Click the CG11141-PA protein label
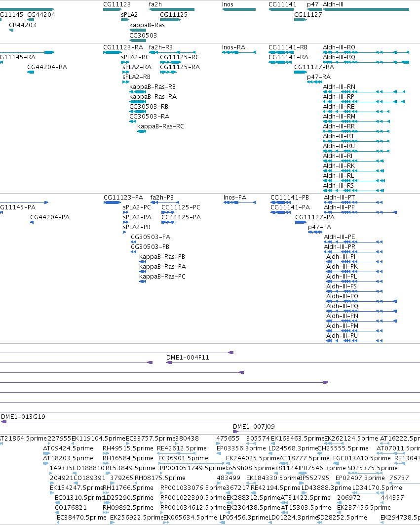The height and width of the screenshot is (525, 420). pyautogui.click(x=290, y=207)
